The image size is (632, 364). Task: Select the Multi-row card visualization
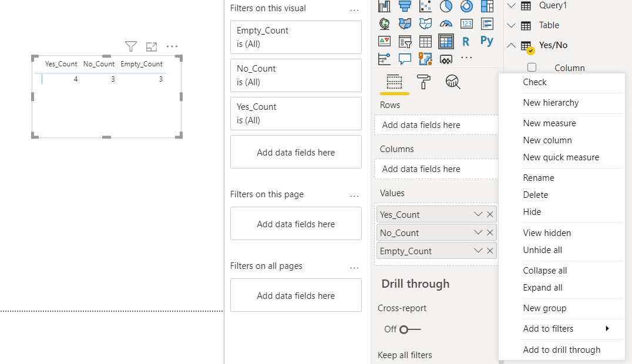[x=487, y=24]
